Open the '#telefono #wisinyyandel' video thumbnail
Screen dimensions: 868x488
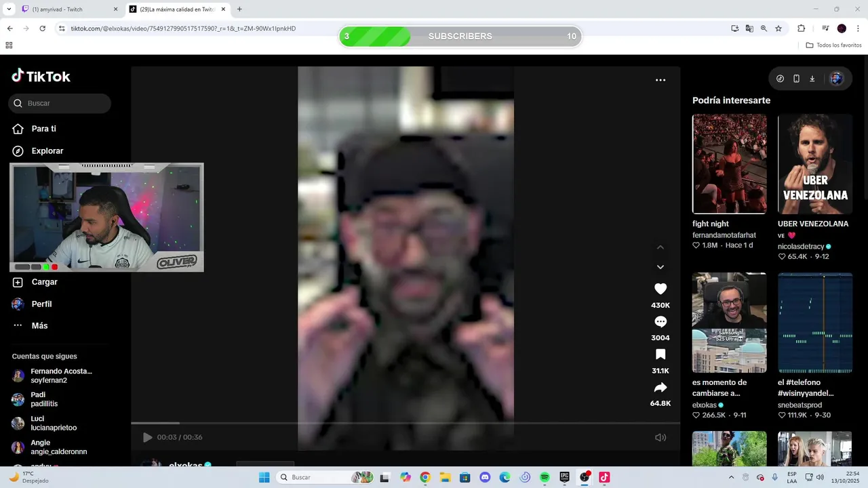[815, 323]
